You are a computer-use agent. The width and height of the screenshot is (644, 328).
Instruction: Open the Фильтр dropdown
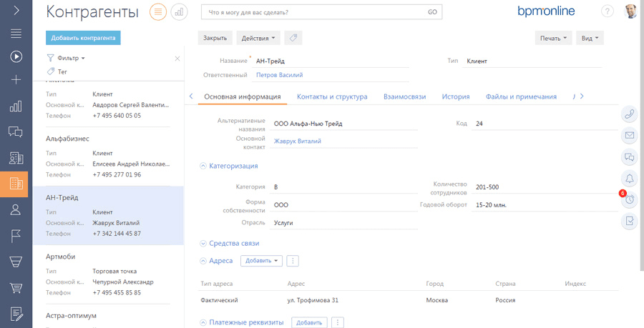[66, 58]
